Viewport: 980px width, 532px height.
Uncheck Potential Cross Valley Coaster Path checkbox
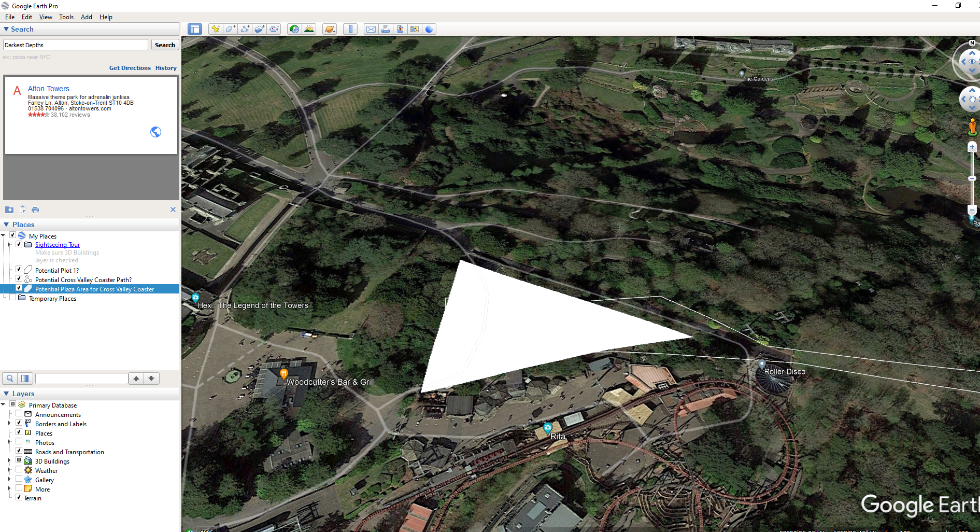(19, 279)
